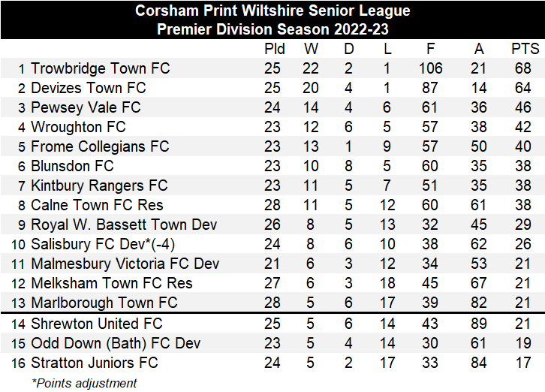The width and height of the screenshot is (545, 392).
Task: Select Kintbury Rangers FC row name
Action: click(x=99, y=185)
